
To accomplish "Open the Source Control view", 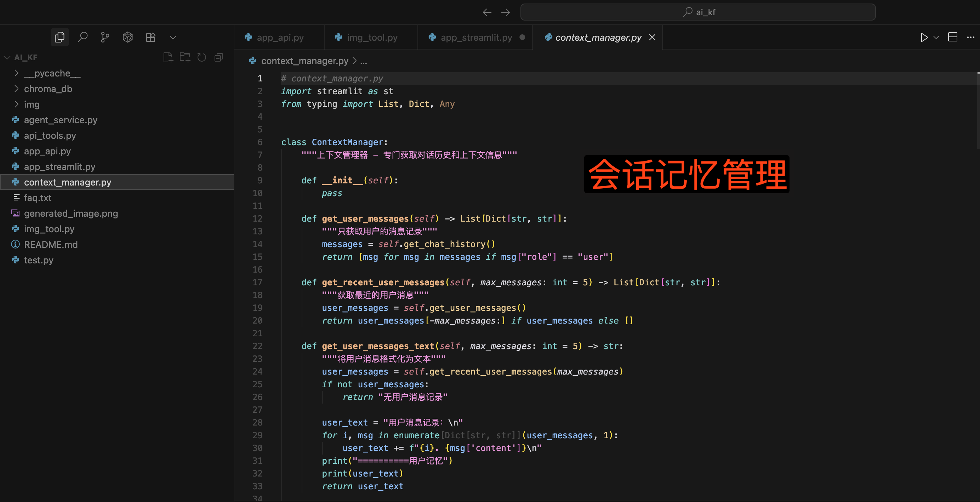I will (105, 37).
